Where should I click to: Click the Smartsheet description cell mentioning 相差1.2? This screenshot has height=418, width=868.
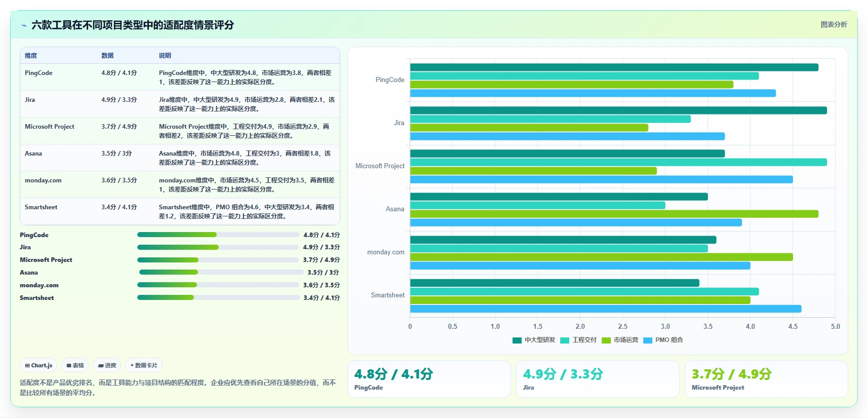[247, 212]
